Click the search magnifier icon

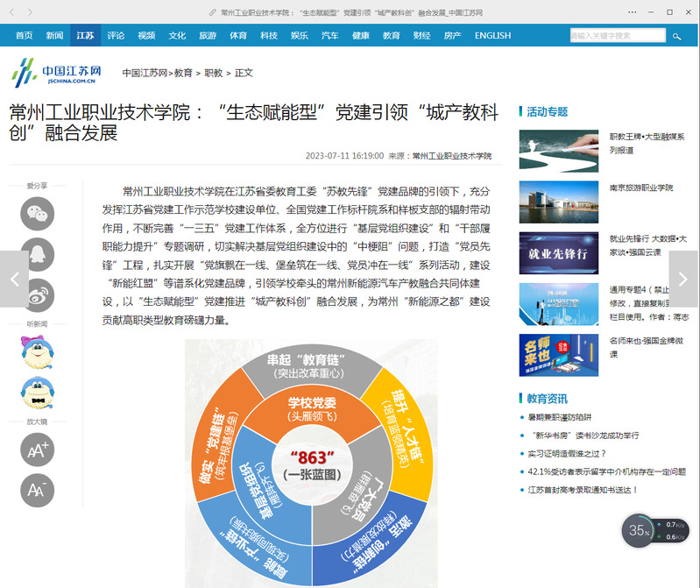[676, 36]
